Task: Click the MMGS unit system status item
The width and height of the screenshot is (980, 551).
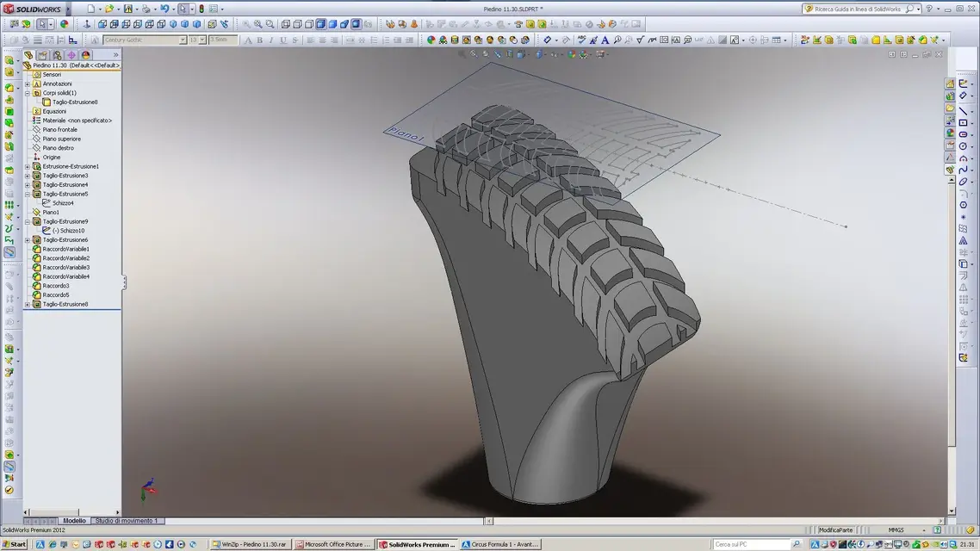Action: [x=896, y=530]
